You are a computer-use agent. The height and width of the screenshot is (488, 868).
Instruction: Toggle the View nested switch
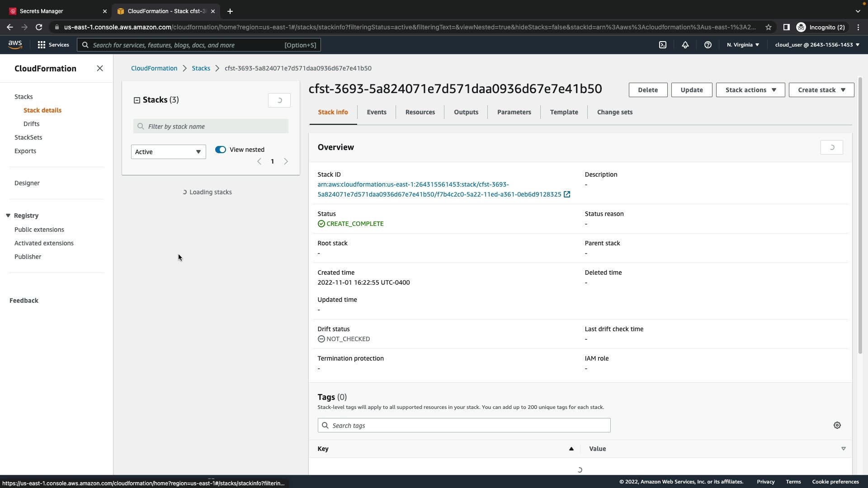(221, 150)
